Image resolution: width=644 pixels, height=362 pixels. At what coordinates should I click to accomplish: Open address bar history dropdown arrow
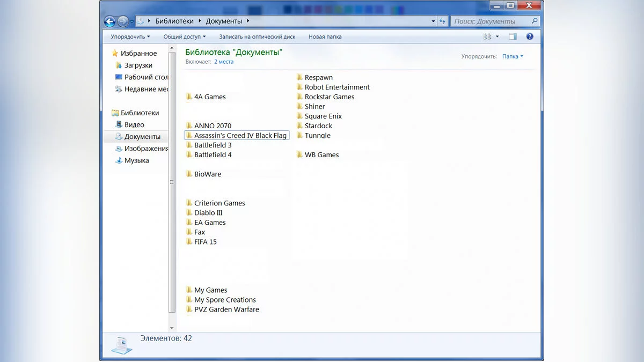433,21
